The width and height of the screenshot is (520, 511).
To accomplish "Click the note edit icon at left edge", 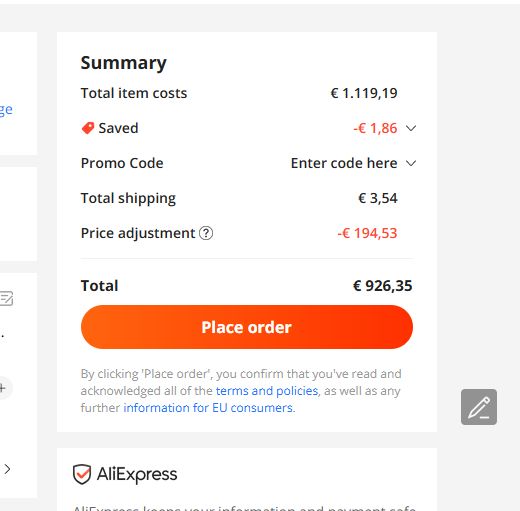I will pyautogui.click(x=6, y=298).
